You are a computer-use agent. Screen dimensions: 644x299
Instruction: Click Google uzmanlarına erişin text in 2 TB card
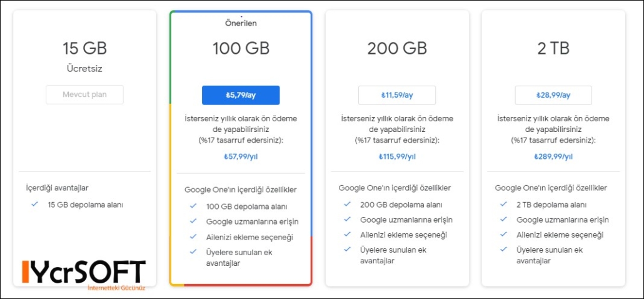(562, 220)
